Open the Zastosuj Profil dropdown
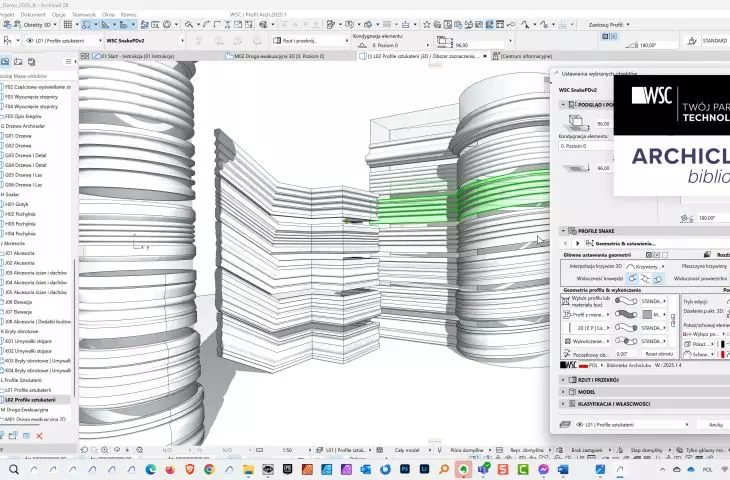Viewport: 730px width, 480px height. tap(608, 25)
